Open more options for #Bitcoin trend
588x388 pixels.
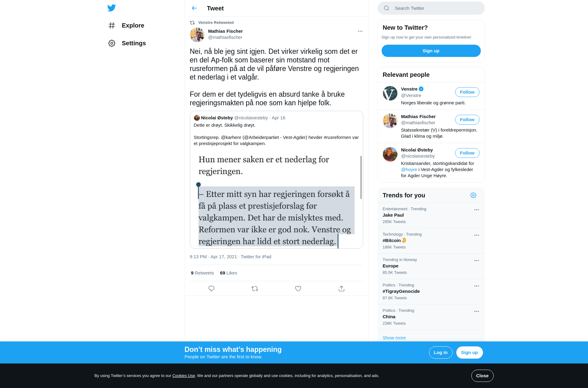click(477, 235)
